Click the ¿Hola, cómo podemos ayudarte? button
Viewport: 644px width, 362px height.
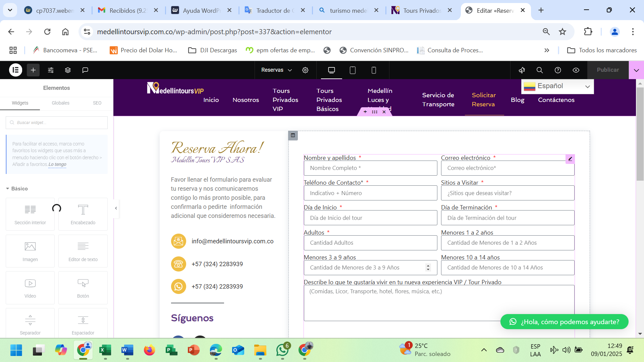pyautogui.click(x=564, y=322)
